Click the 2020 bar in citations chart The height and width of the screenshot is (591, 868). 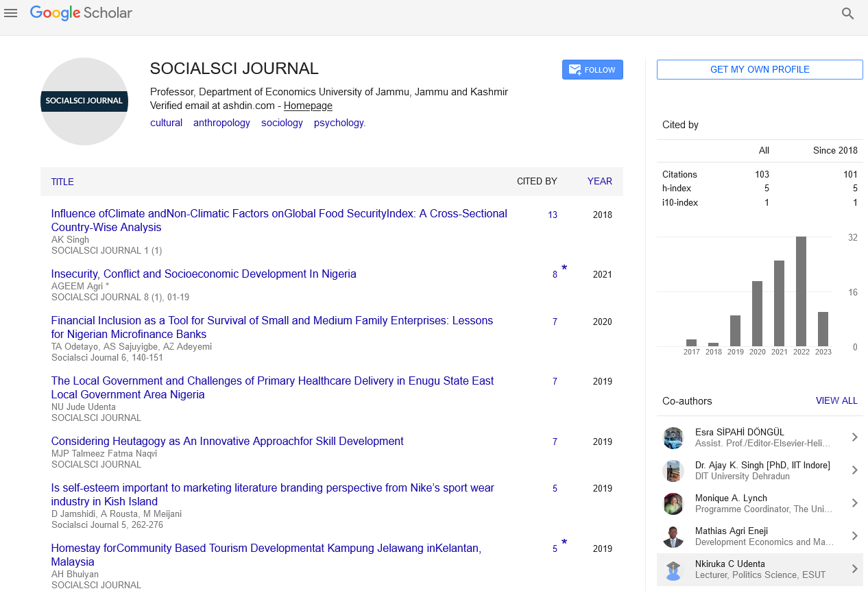pos(757,313)
